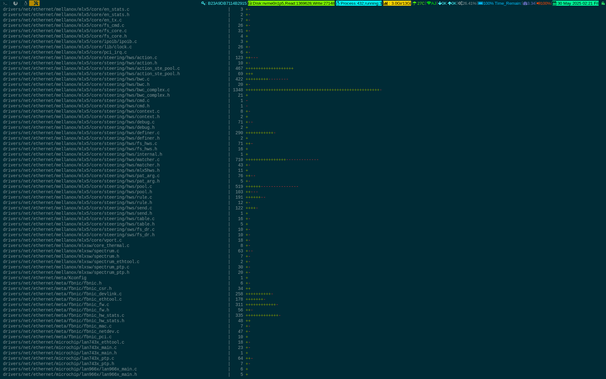The height and width of the screenshot is (379, 606).
Task: Click the yellow load indicator block
Action: click(397, 3)
